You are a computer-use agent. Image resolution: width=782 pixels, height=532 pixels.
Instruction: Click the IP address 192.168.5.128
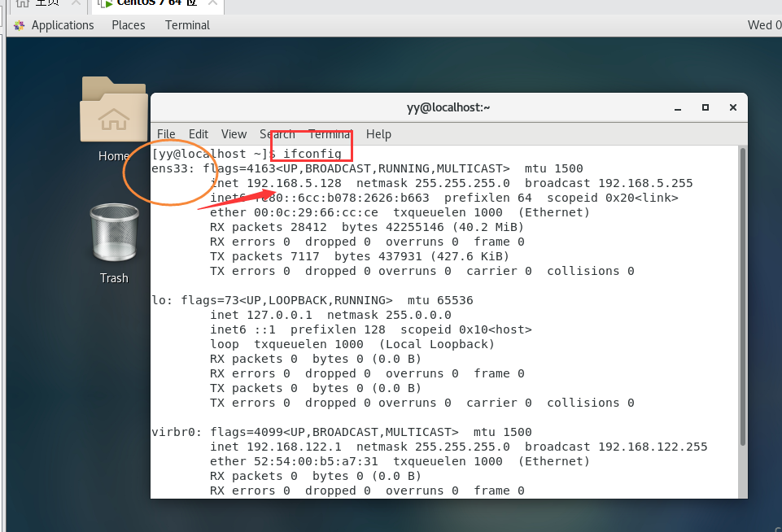(x=295, y=184)
